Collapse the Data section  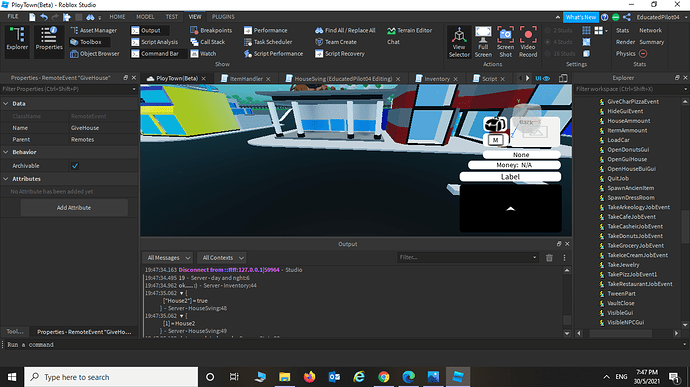click(6, 103)
